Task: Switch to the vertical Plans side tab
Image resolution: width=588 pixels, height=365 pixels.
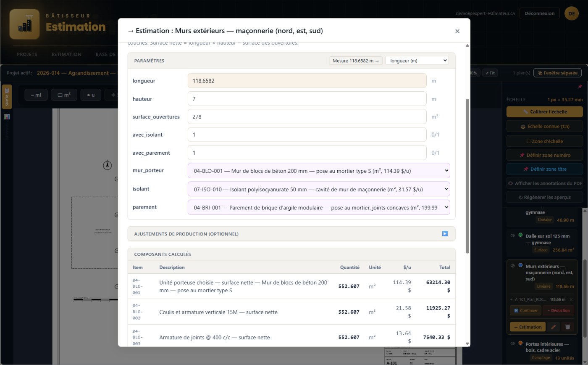Action: (7, 97)
